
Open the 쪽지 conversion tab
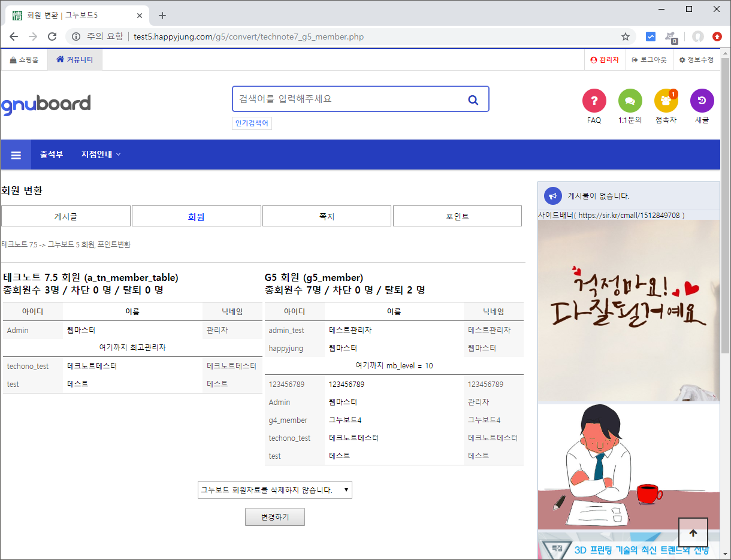tap(327, 216)
